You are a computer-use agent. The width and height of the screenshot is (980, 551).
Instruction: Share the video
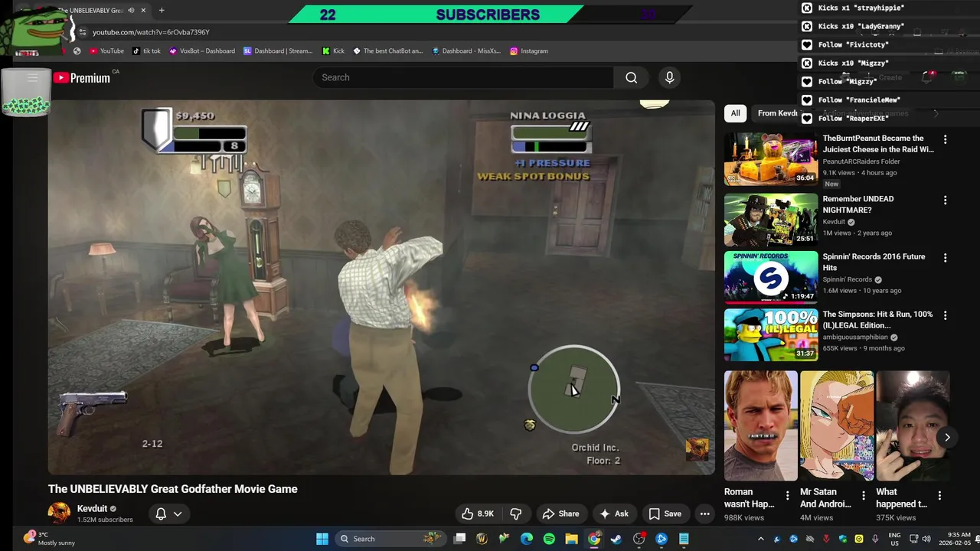(x=560, y=514)
